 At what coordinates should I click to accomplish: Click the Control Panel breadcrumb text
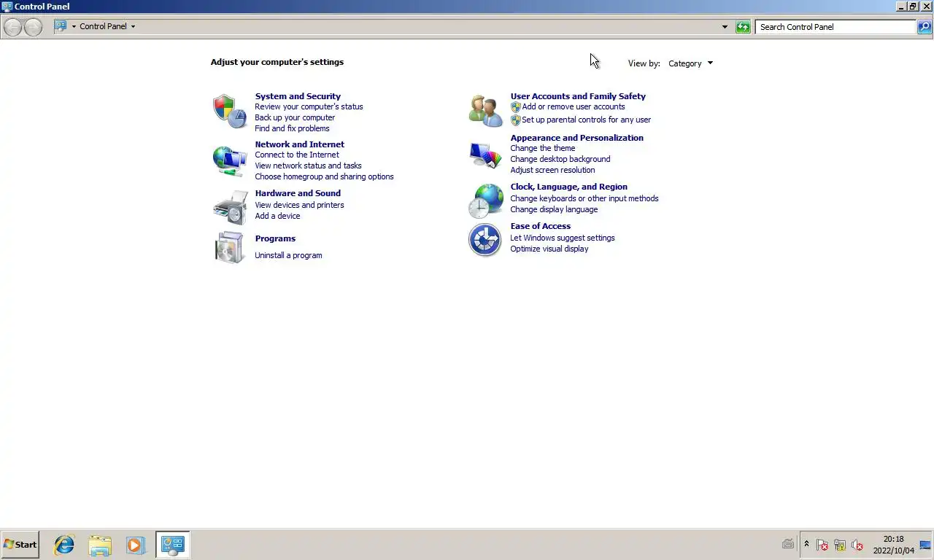coord(103,26)
